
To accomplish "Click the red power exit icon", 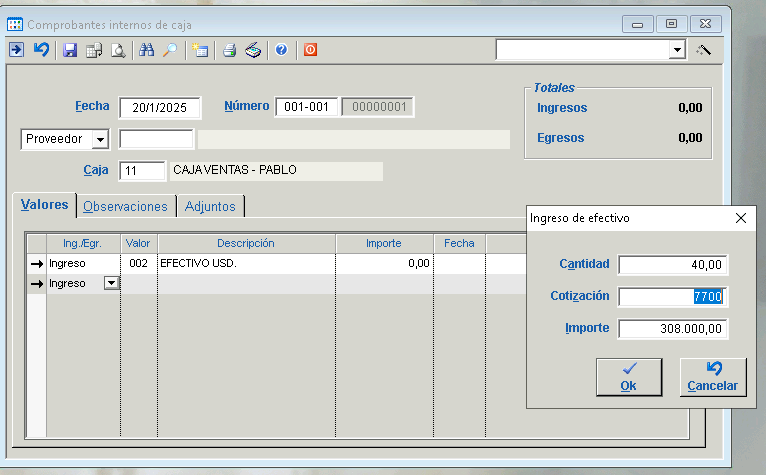I will click(310, 50).
